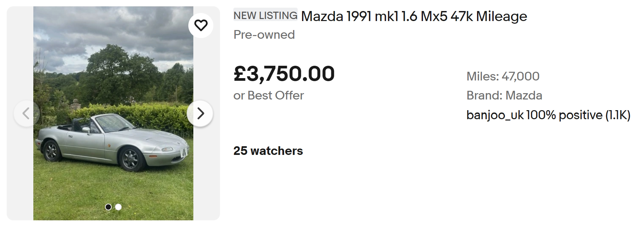Select the "or Best Offer" text
644x227 pixels.
pyautogui.click(x=268, y=95)
